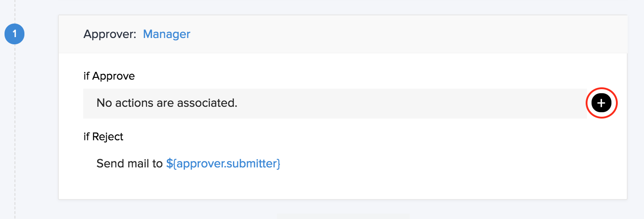Select the "Send mail to" action text
This screenshot has width=644, height=219.
click(129, 163)
